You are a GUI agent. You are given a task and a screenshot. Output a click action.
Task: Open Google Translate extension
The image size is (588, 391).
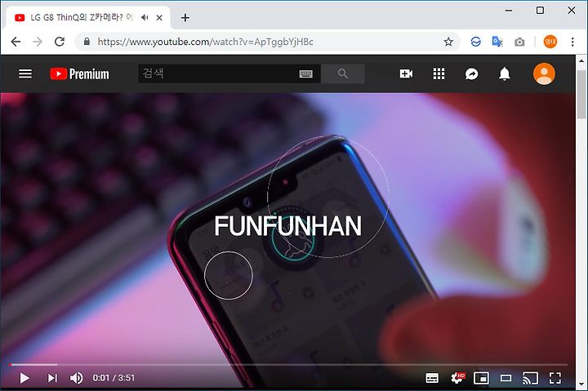pos(497,42)
